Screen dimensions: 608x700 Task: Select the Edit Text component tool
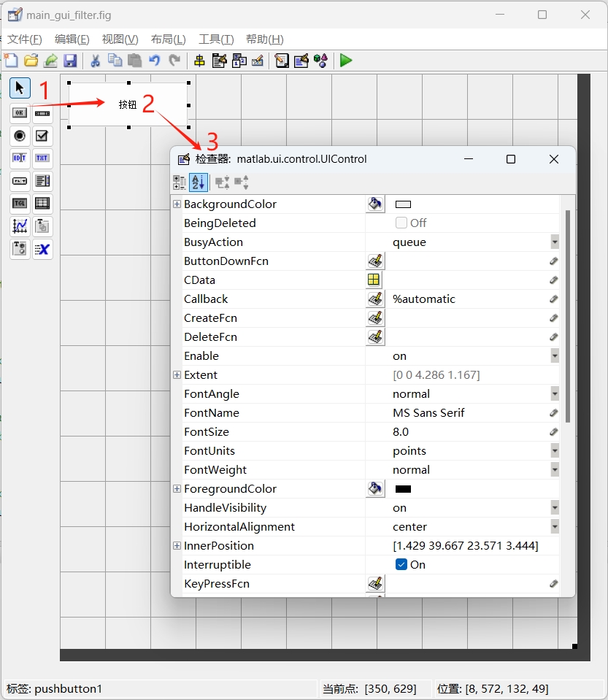tap(20, 158)
